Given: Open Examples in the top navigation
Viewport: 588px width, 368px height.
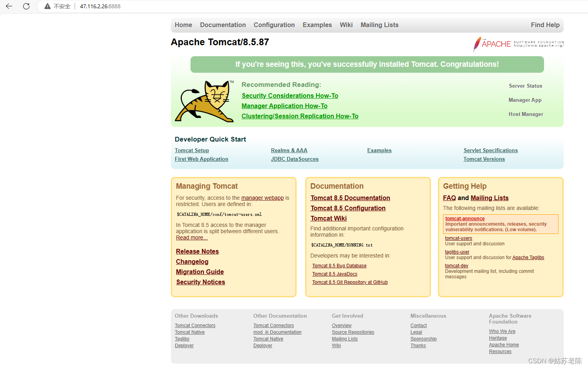Looking at the screenshot, I should [x=317, y=25].
